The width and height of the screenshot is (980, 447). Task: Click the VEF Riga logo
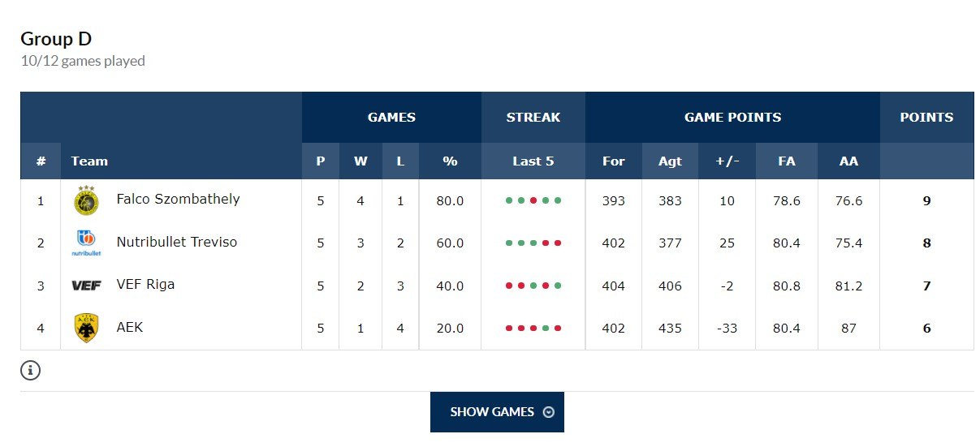coord(85,286)
